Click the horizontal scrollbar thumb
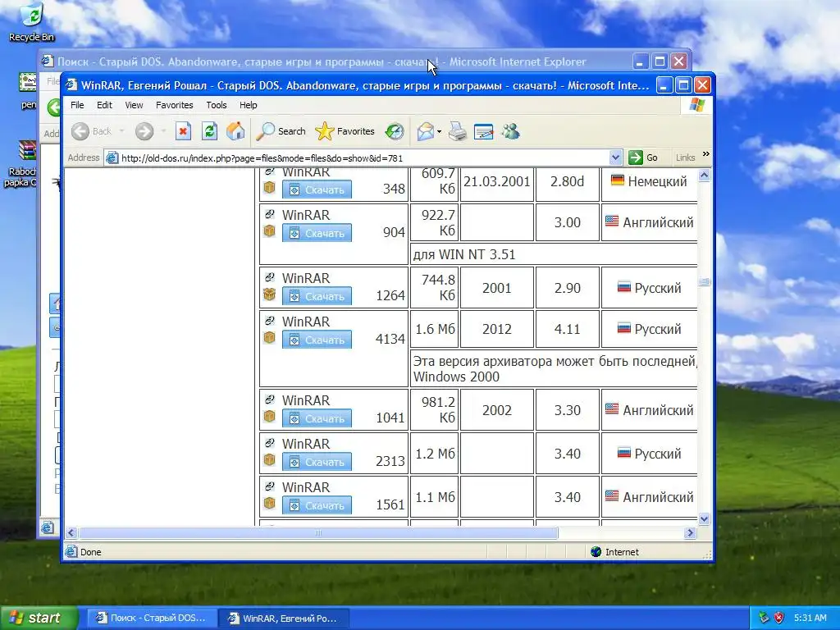The image size is (840, 630). click(318, 533)
